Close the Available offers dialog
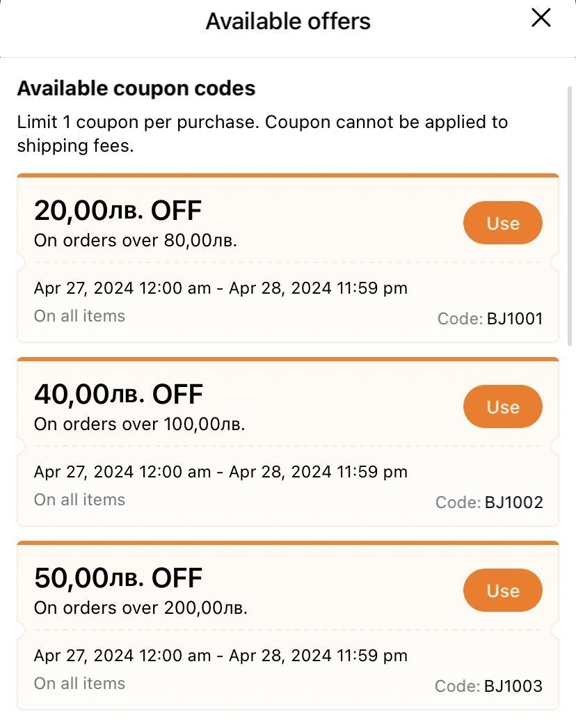The image size is (576, 728). point(541,19)
